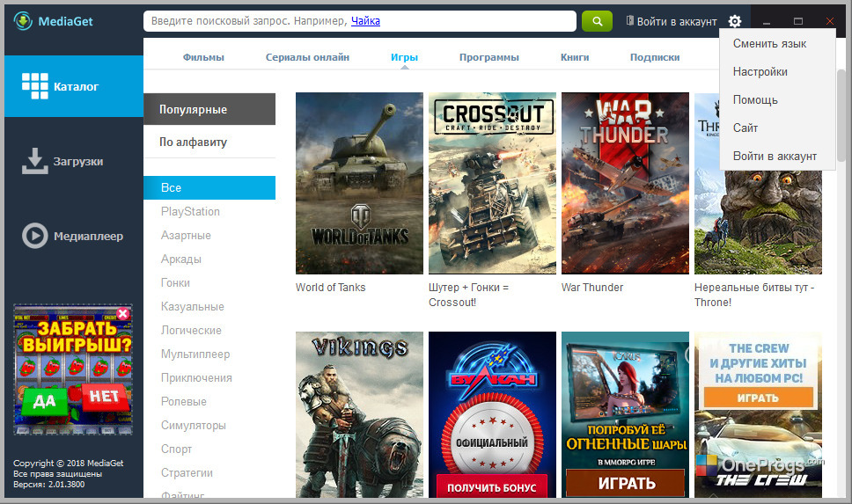Click the settings gear icon
Viewport: 852px width, 504px height.
(x=735, y=21)
